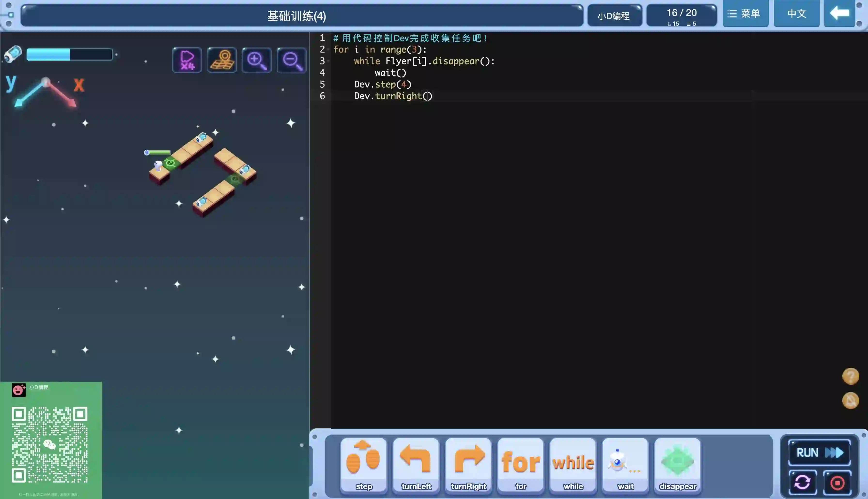The width and height of the screenshot is (868, 499).
Task: Switch language with 中文 button
Action: point(796,14)
